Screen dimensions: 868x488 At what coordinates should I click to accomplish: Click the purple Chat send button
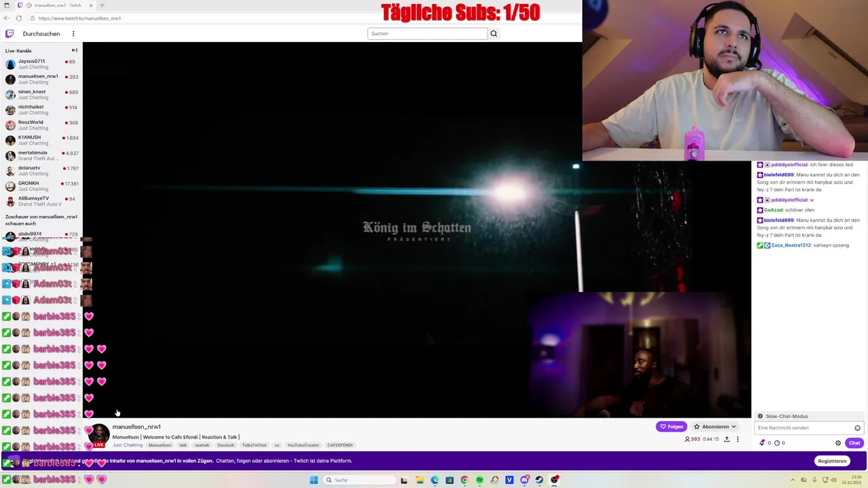(854, 443)
